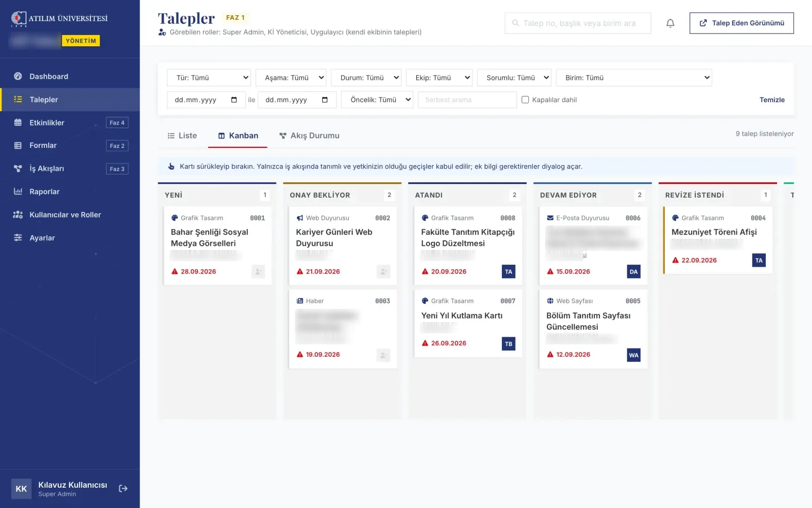The height and width of the screenshot is (508, 812).
Task: Go to Dashboard in the sidebar
Action: [x=70, y=76]
